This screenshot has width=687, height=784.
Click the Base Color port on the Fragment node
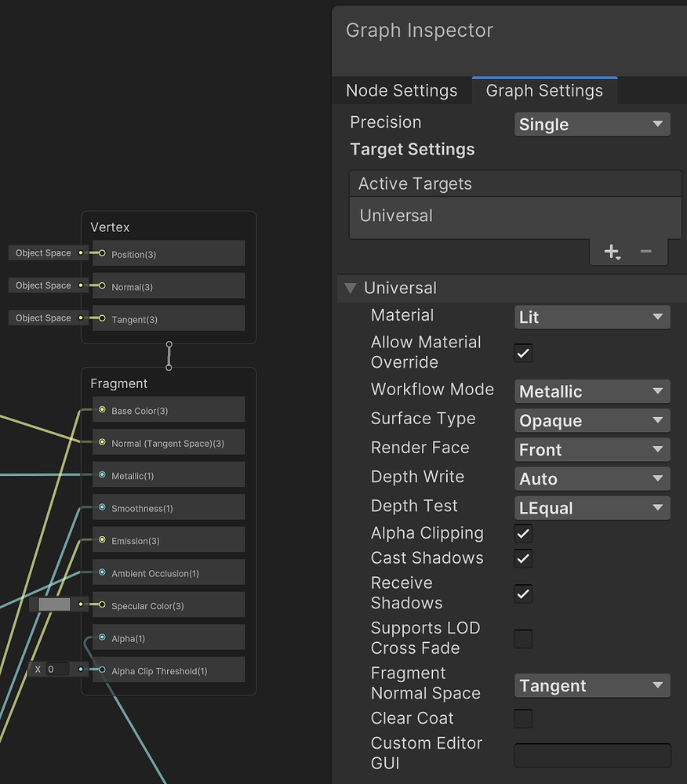click(100, 410)
